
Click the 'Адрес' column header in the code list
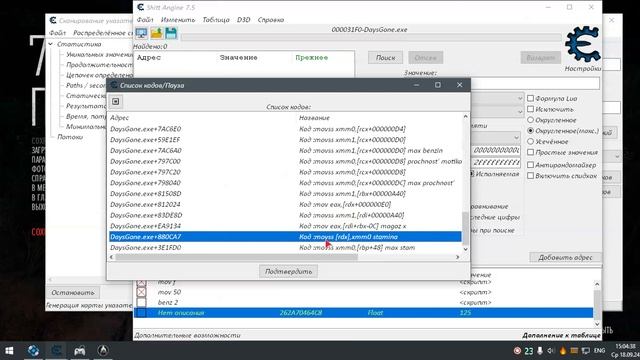pyautogui.click(x=120, y=118)
